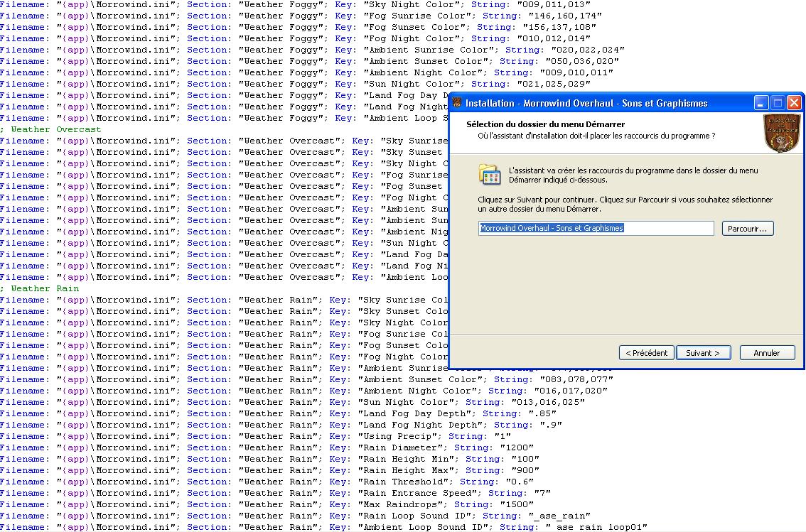Click the '; Weather Rain' comment line
The width and height of the screenshot is (806, 532).
tap(40, 288)
